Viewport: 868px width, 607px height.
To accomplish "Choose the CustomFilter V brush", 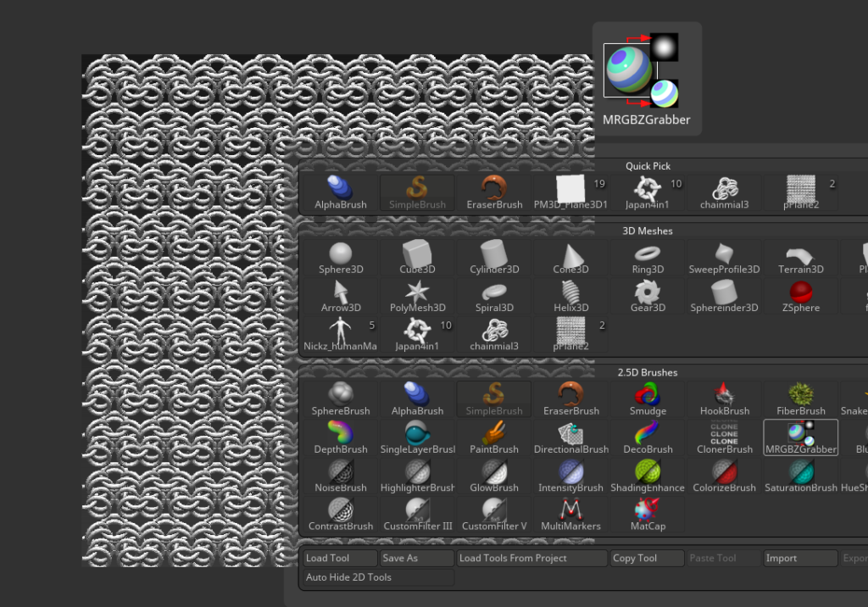I will coord(494,515).
